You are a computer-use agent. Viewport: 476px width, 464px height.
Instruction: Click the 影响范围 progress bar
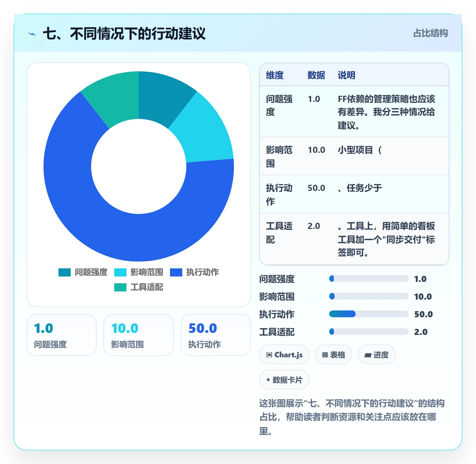coord(369,296)
